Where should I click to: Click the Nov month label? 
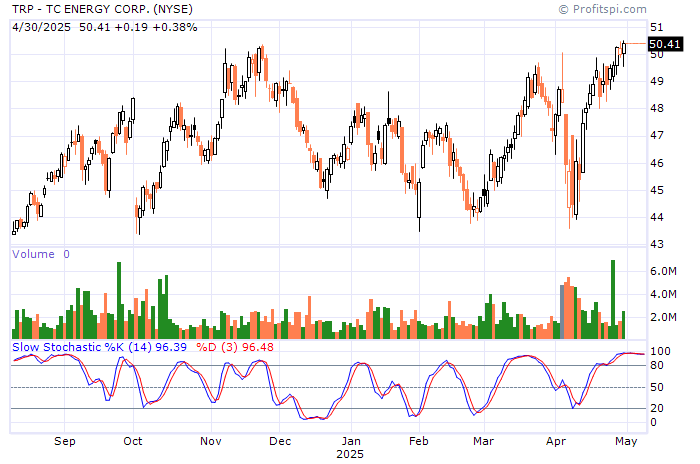[x=211, y=442]
